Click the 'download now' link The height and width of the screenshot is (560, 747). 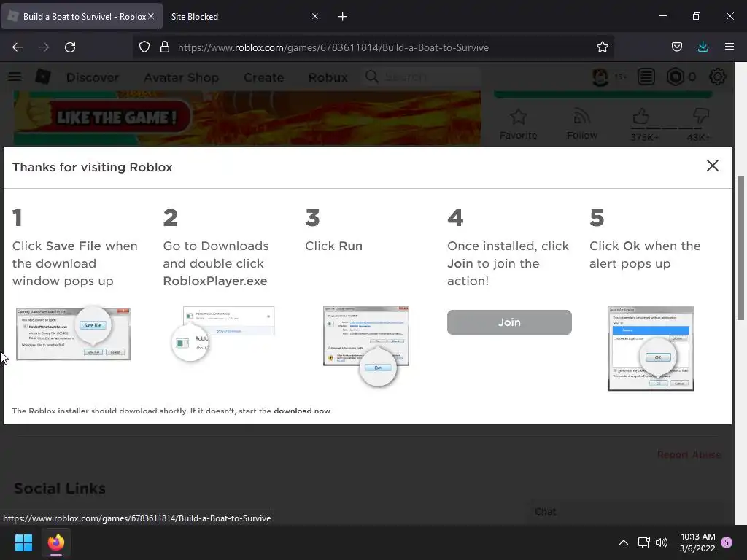tap(302, 411)
